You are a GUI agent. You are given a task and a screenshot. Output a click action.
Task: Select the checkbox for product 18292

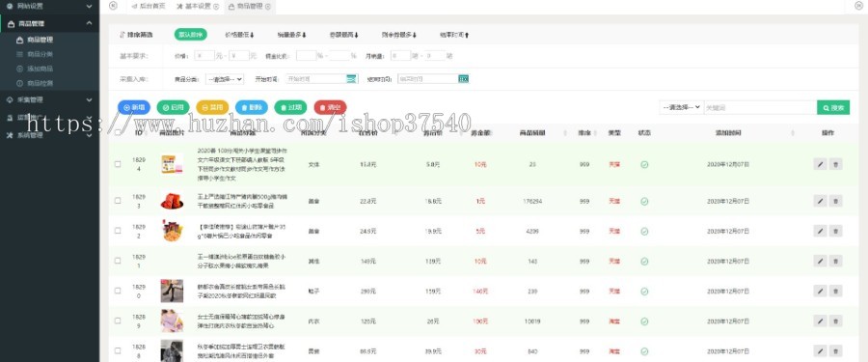118,231
